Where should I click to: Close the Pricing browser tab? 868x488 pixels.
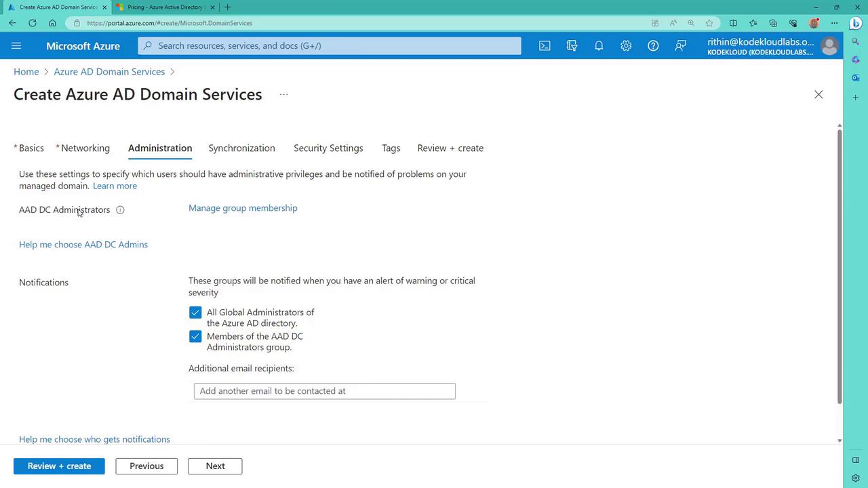point(212,7)
